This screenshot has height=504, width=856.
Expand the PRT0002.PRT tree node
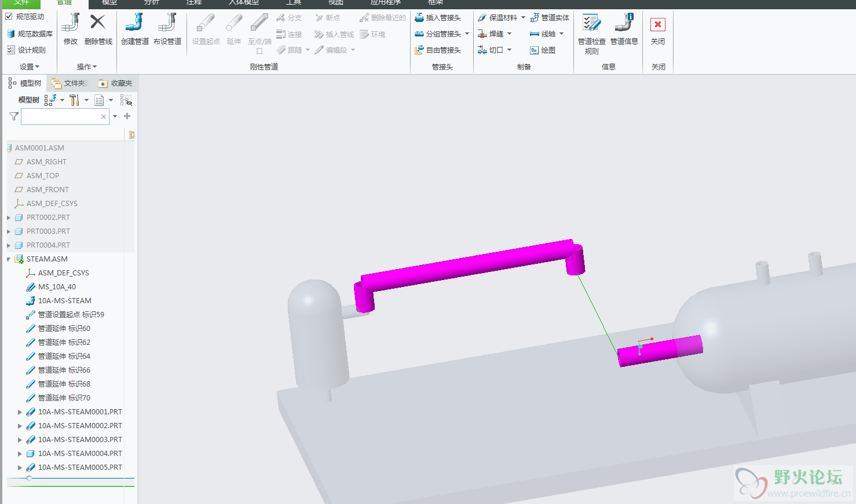(9, 218)
